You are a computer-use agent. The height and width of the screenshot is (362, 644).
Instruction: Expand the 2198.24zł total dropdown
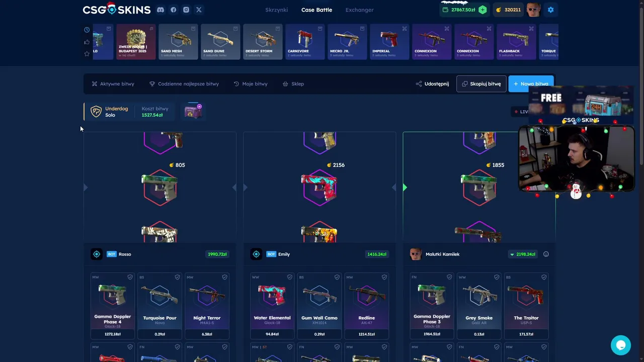[x=512, y=254]
